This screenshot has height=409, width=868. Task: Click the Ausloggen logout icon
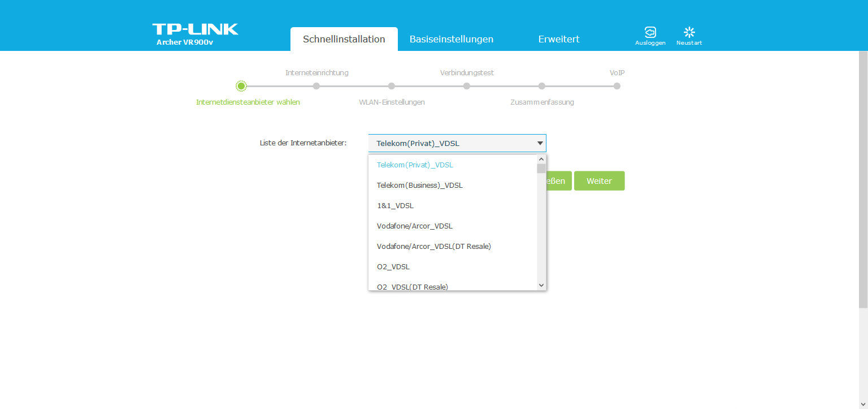650,32
